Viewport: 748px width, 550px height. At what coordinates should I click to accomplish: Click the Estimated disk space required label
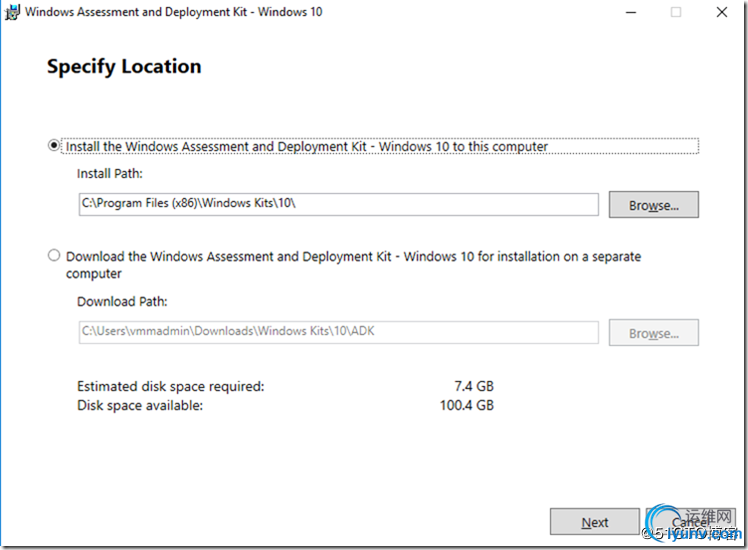[170, 386]
